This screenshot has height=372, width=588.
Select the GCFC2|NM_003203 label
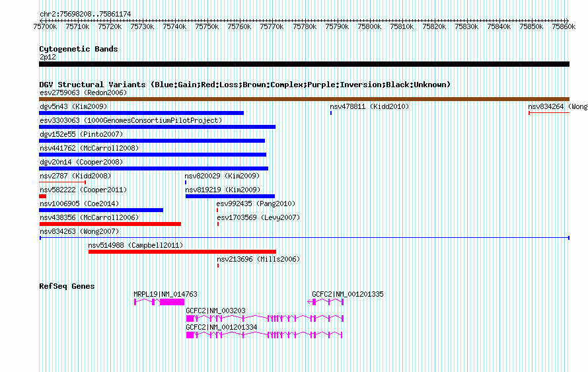pyautogui.click(x=215, y=311)
